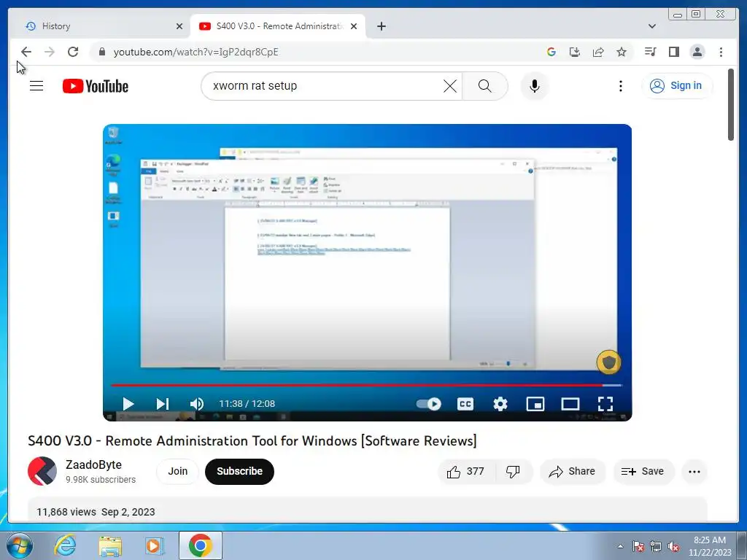747x560 pixels.
Task: Open Chrome side panel
Action: 673,52
